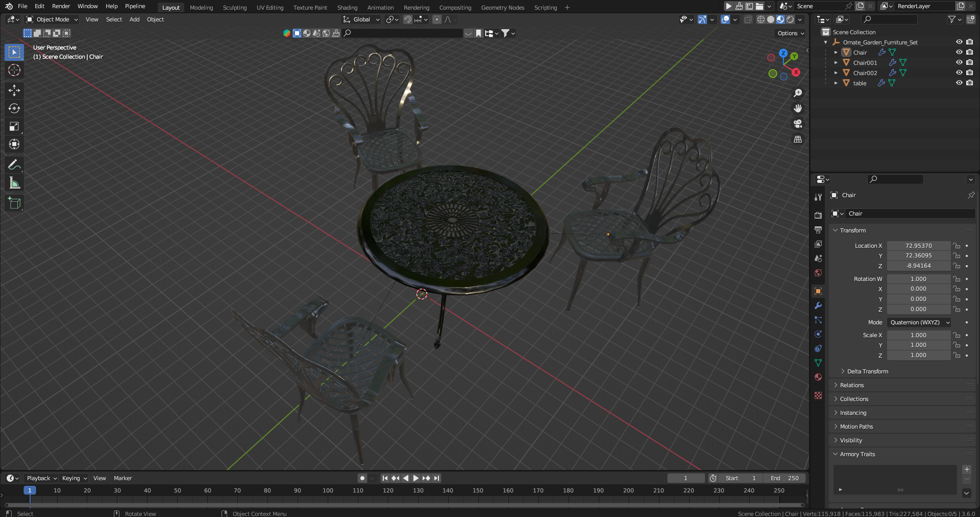Switch perspective/orthographic grid icon

tap(798, 139)
